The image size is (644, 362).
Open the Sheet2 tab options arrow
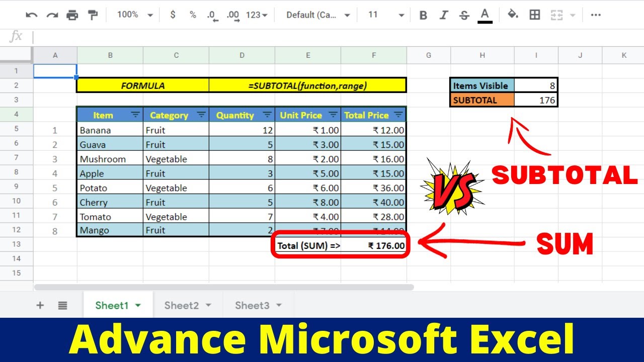(208, 306)
